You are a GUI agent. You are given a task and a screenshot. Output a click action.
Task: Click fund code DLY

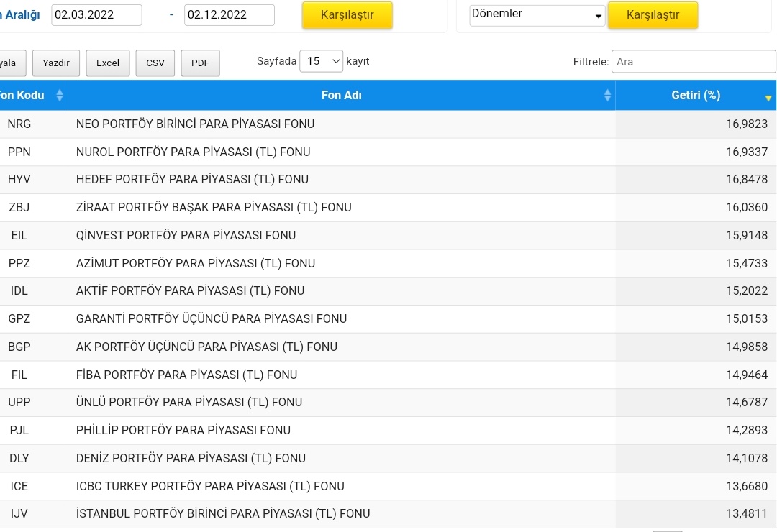pos(19,458)
